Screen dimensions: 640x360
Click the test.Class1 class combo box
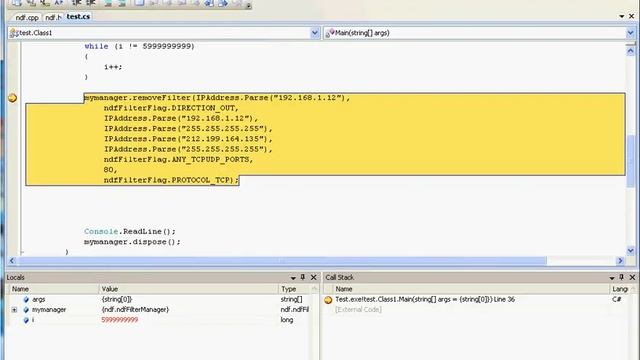163,33
